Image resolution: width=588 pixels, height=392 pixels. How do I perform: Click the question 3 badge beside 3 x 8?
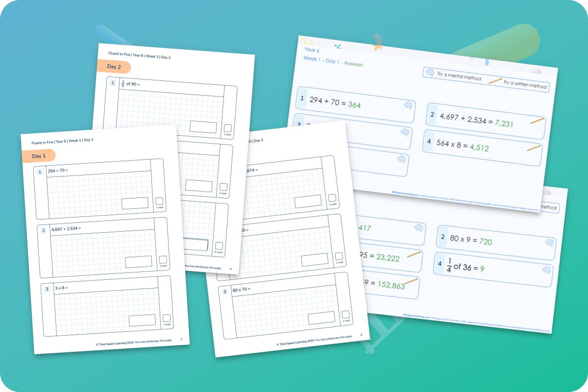pyautogui.click(x=47, y=289)
